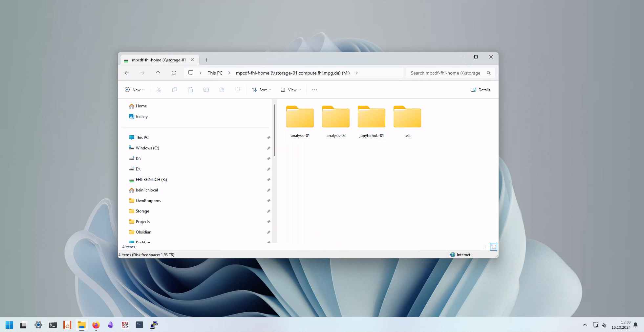644x332 pixels.
Task: Focus the Search mpcdf-fhi-home field
Action: click(x=446, y=73)
